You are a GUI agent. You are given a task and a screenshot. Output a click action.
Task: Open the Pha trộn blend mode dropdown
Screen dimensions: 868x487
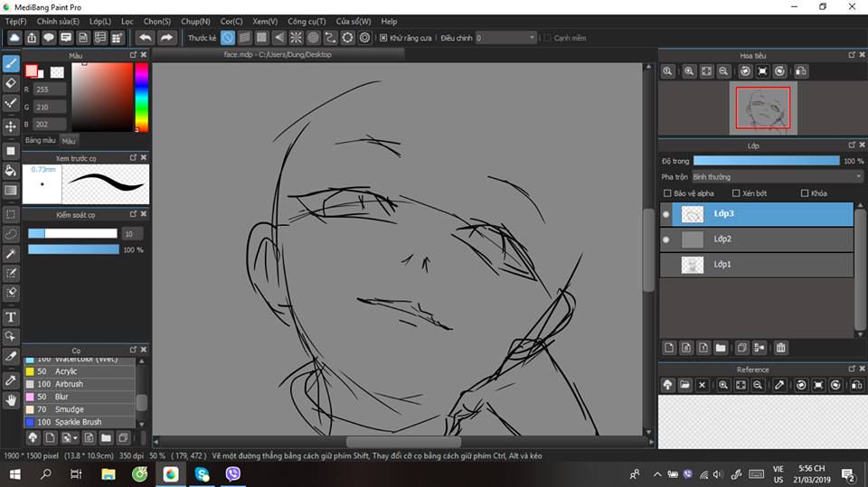click(x=776, y=177)
